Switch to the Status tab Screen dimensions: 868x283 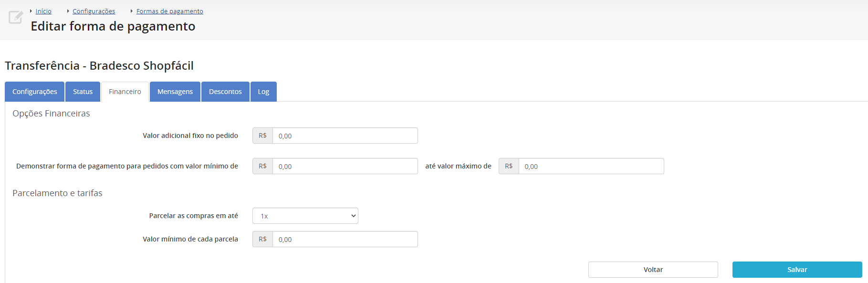pos(83,92)
